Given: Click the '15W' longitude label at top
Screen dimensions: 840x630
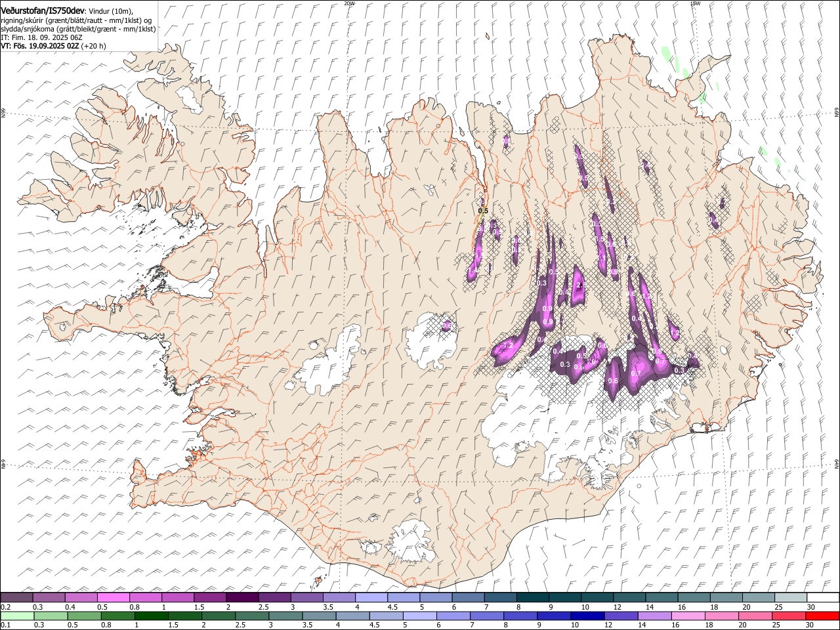Looking at the screenshot, I should 694,3.
